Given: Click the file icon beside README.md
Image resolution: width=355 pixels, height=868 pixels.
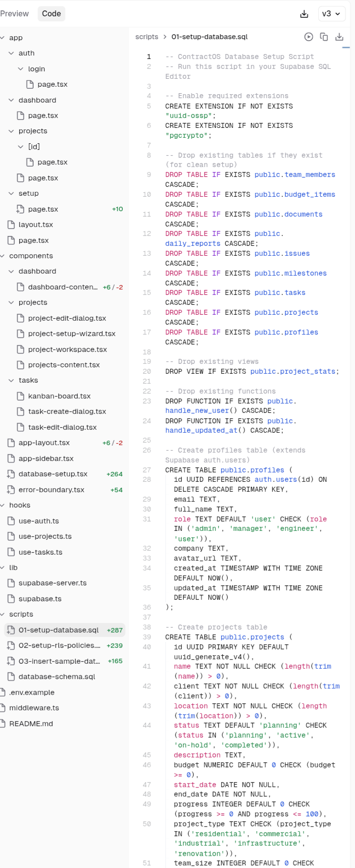Looking at the screenshot, I should pos(2,724).
